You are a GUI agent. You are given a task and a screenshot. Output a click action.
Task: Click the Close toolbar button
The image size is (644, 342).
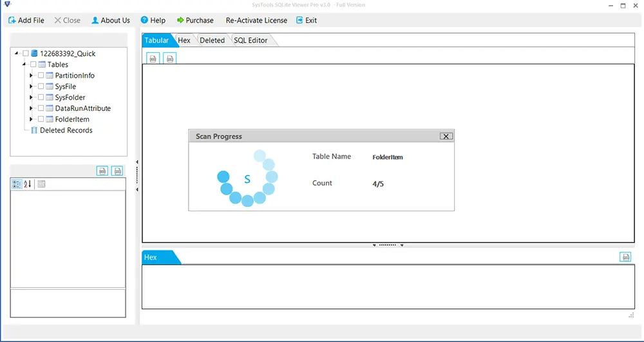68,20
